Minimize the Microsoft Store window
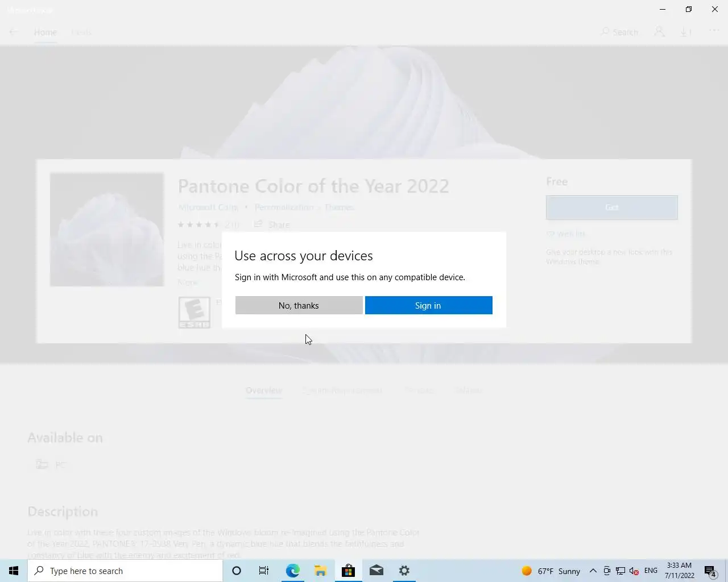Viewport: 728px width, 582px height. [663, 9]
